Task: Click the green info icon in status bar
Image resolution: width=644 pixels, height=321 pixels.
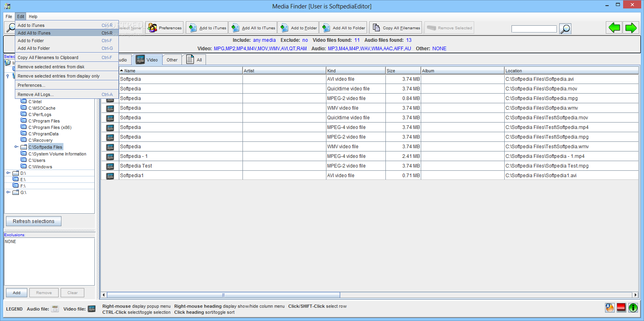Action: pyautogui.click(x=633, y=308)
